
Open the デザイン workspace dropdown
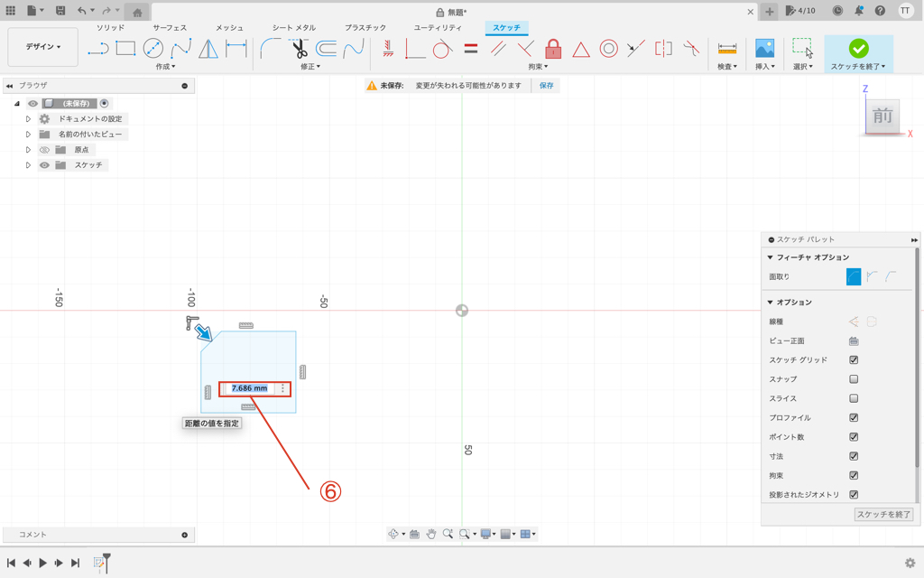43,47
